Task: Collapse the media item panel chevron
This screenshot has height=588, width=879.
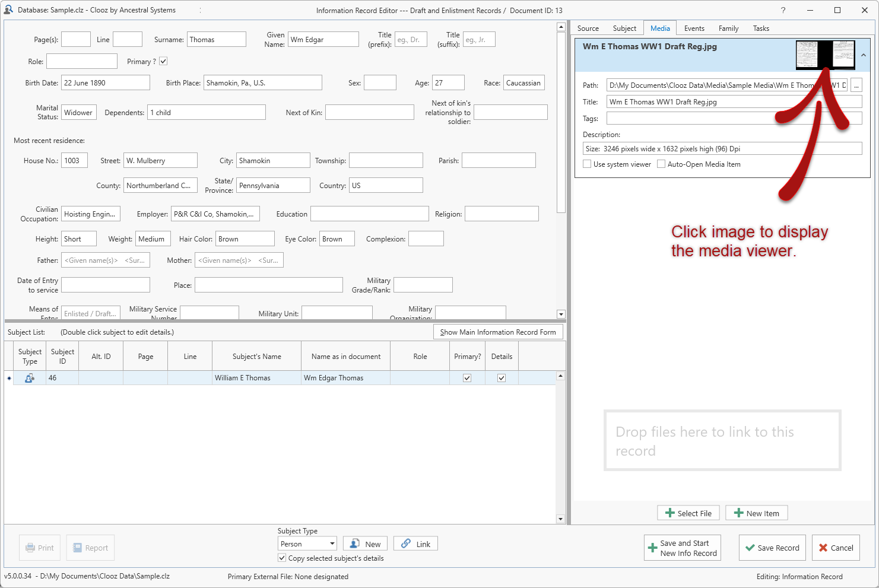Action: [x=863, y=55]
